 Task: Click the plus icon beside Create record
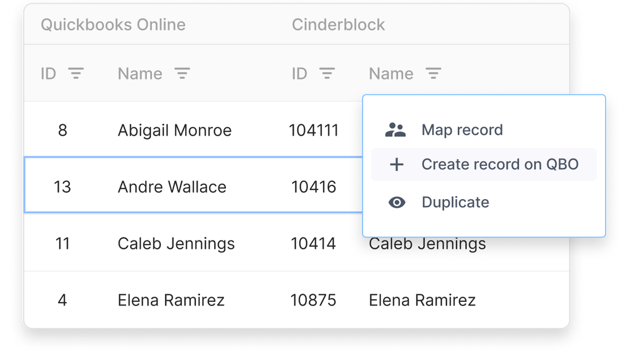(396, 165)
